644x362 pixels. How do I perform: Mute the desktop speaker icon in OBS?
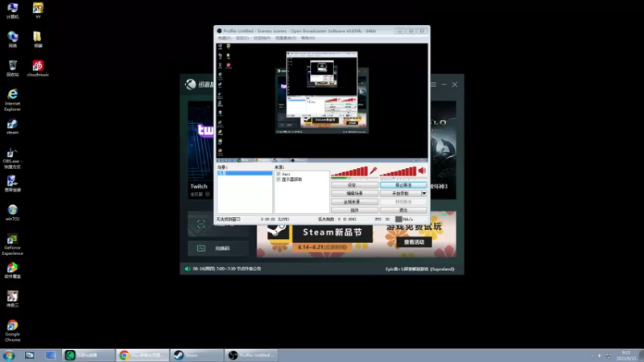[x=422, y=171]
